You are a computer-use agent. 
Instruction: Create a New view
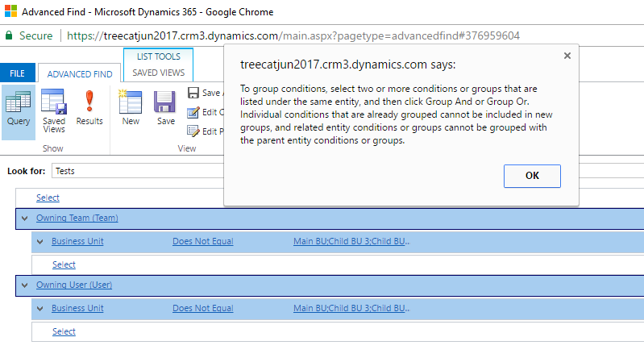(131, 108)
